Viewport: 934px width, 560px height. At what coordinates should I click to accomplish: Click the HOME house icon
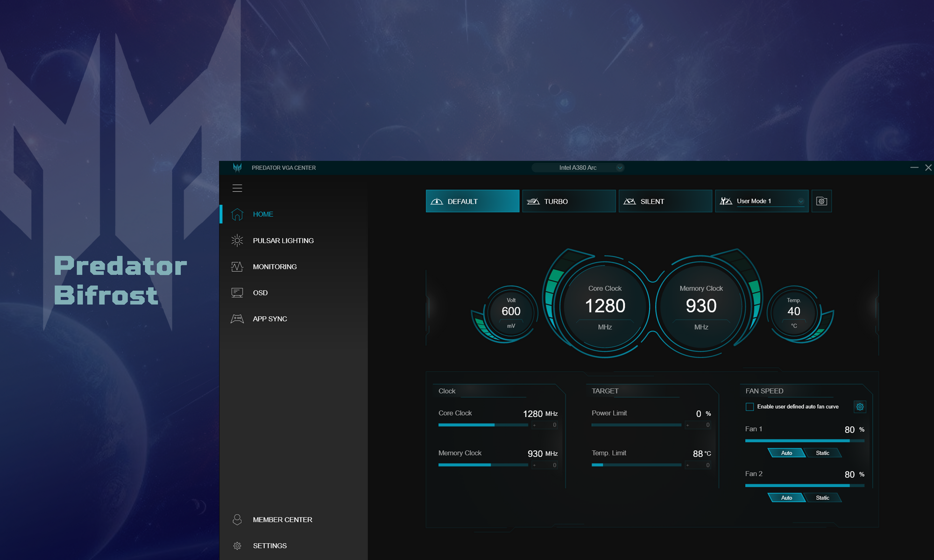tap(237, 214)
